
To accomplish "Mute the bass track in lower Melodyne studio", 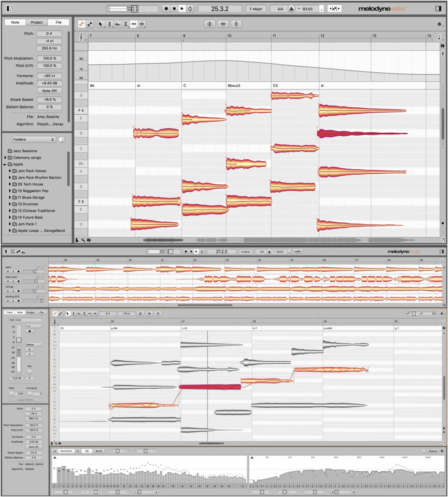I will [x=8, y=271].
